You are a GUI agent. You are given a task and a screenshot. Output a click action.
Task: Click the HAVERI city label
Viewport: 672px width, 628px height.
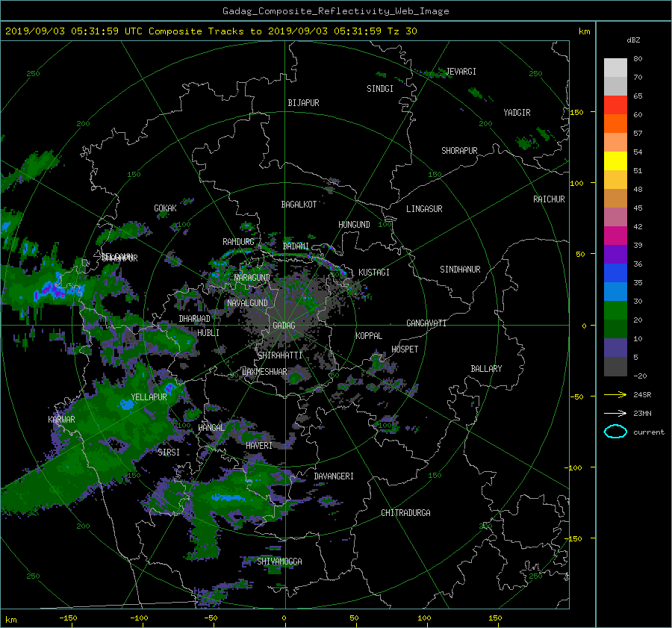click(259, 446)
